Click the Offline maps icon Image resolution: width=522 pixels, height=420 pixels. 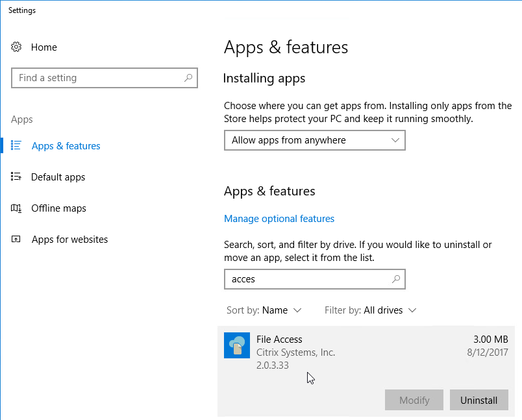click(17, 208)
